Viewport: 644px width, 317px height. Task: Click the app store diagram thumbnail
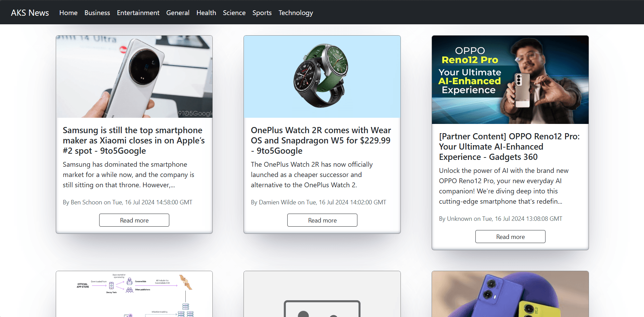click(x=134, y=294)
